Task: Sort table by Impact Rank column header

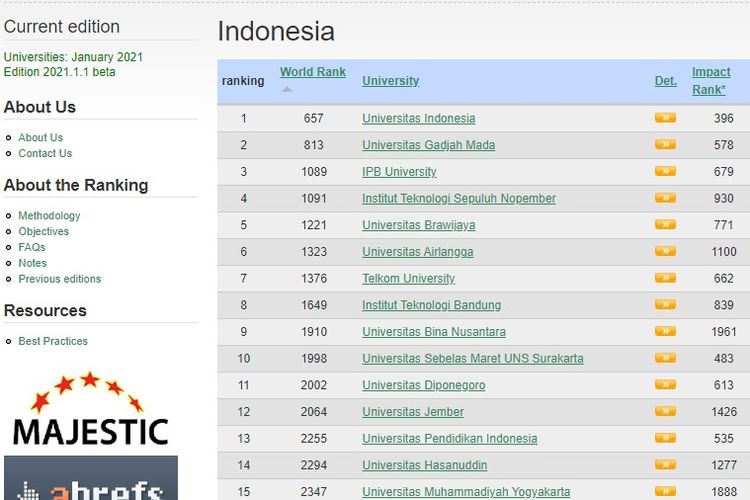Action: coord(710,81)
